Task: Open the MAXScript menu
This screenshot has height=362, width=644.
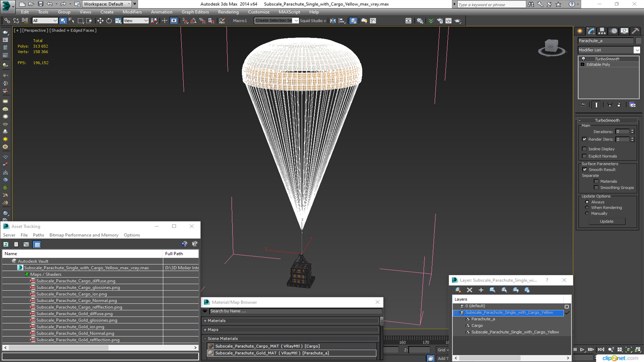Action: 289,12
